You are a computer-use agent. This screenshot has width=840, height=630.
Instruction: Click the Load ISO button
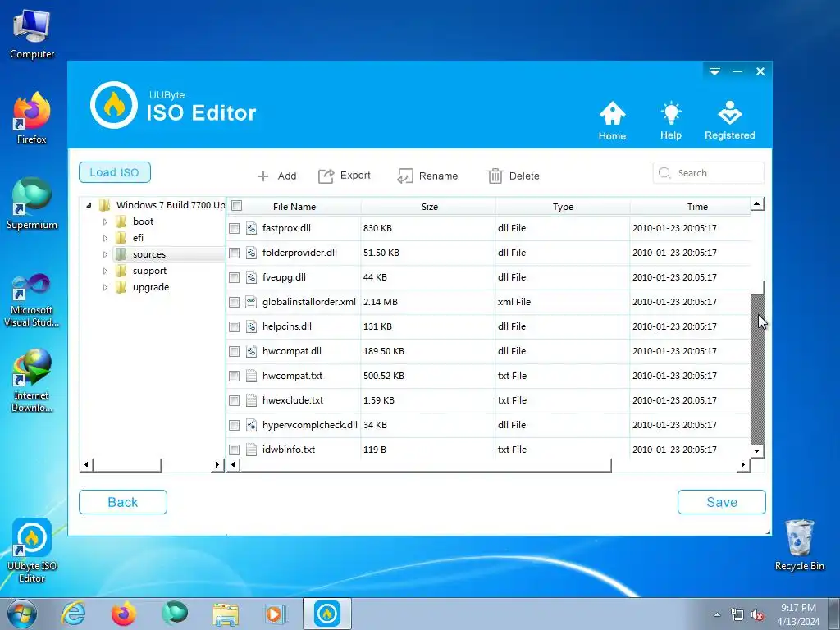click(115, 172)
